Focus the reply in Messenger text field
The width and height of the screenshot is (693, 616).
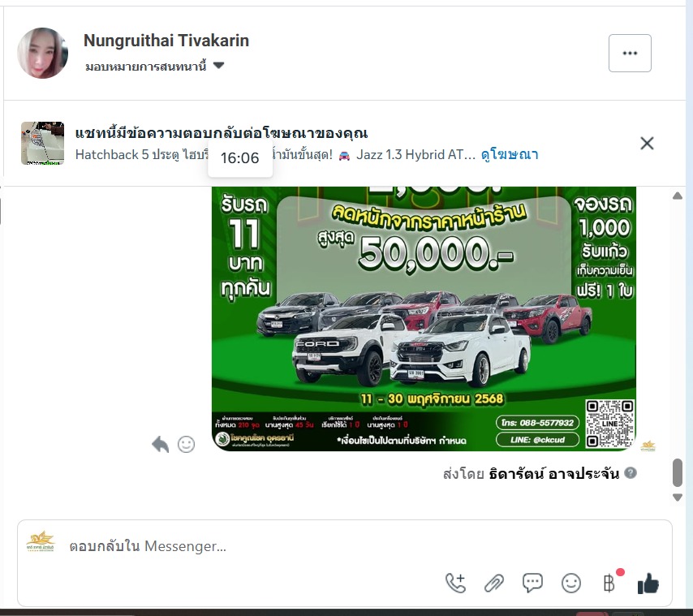coord(345,546)
